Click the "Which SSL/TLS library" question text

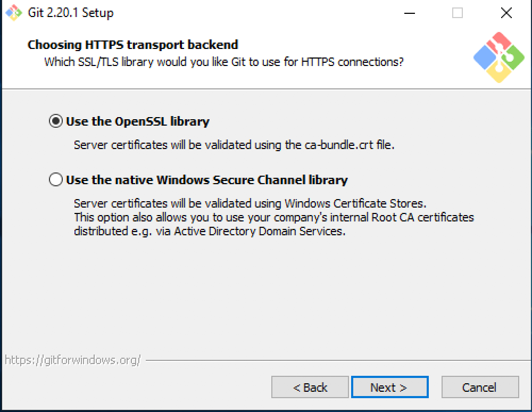point(223,62)
